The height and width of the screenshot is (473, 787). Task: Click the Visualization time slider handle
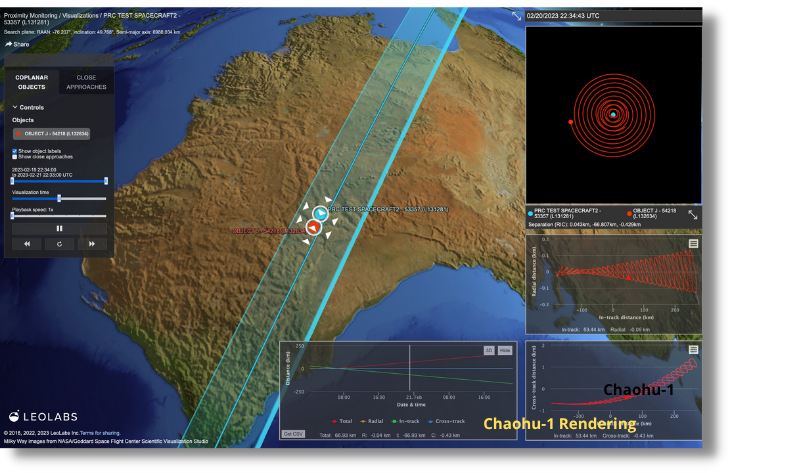pyautogui.click(x=59, y=198)
